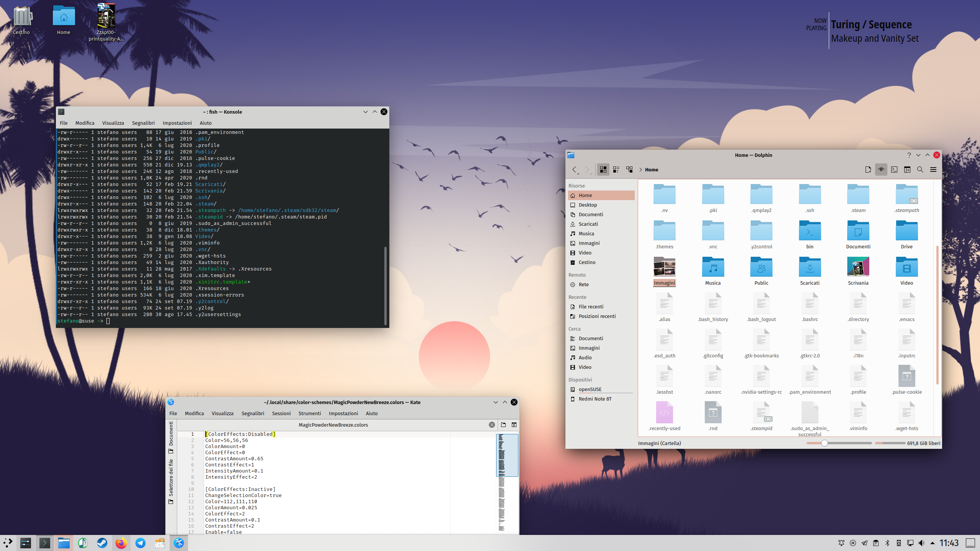Open Dolphin hamburger menu
This screenshot has height=551, width=980.
933,170
